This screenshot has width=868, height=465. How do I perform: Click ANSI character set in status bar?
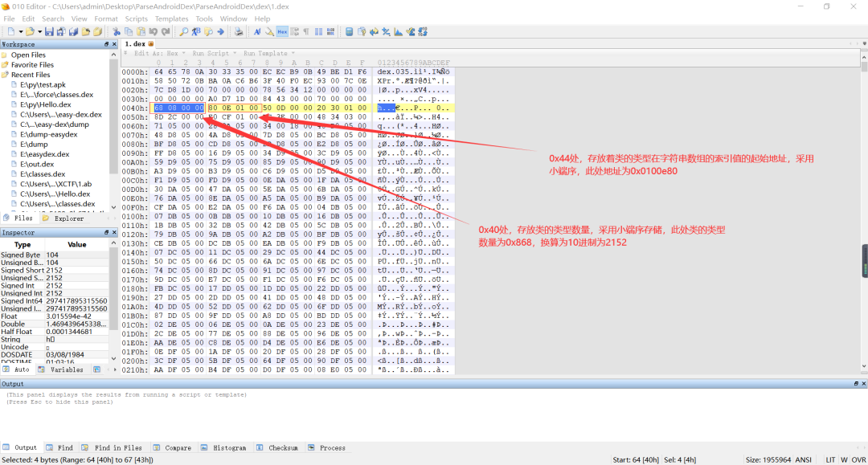coord(803,459)
